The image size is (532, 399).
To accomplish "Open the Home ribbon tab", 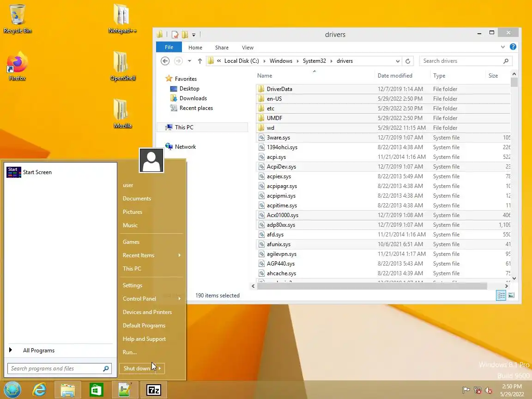I will coord(195,48).
